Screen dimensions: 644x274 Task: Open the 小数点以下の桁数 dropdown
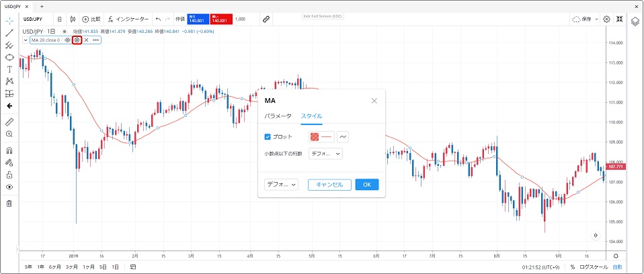pos(326,154)
